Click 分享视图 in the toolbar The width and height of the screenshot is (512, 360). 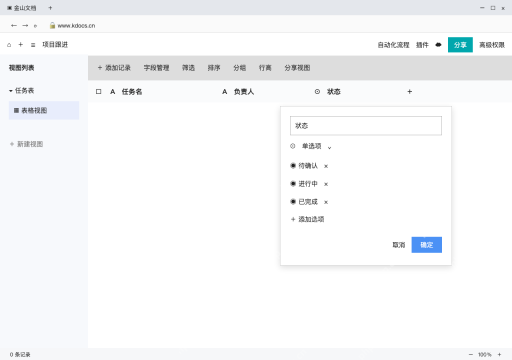(x=297, y=68)
